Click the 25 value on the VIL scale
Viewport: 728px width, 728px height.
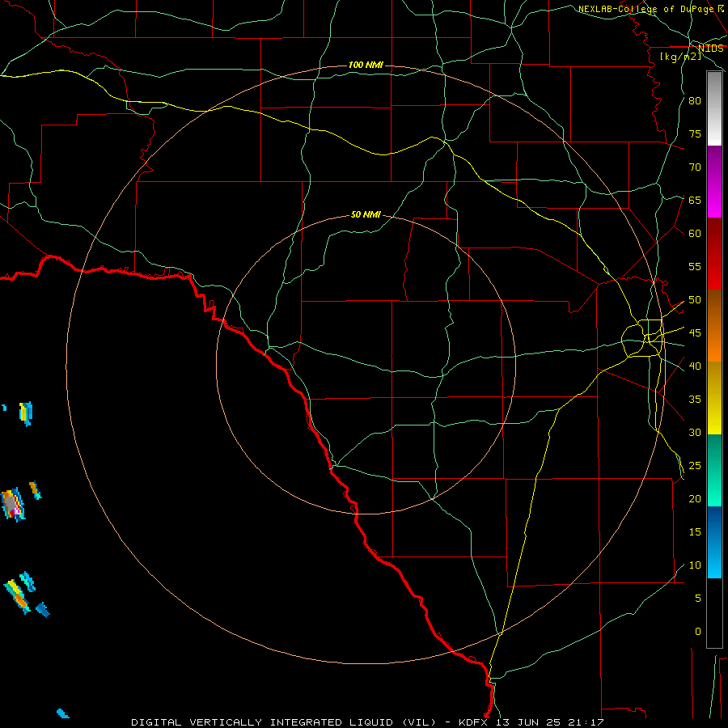click(x=695, y=466)
